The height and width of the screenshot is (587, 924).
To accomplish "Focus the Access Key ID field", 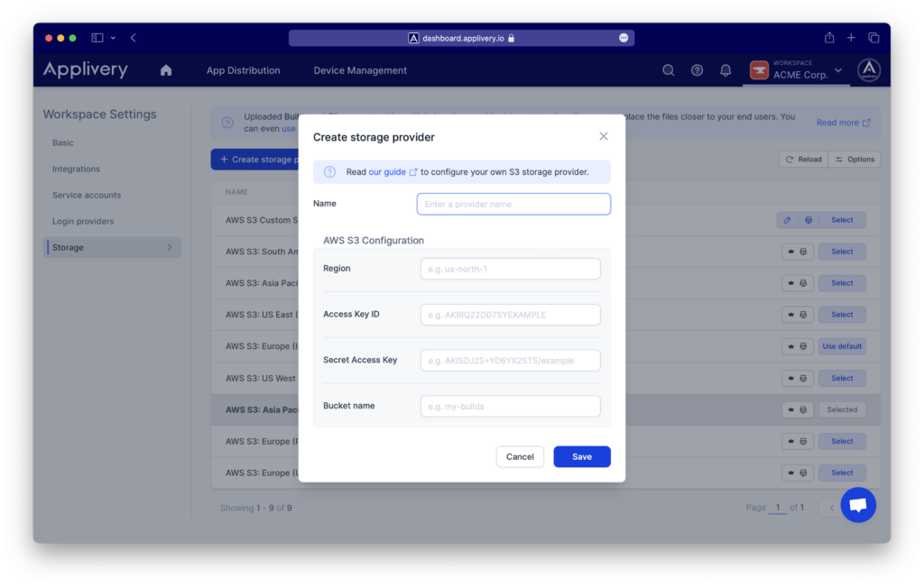I will pyautogui.click(x=511, y=315).
